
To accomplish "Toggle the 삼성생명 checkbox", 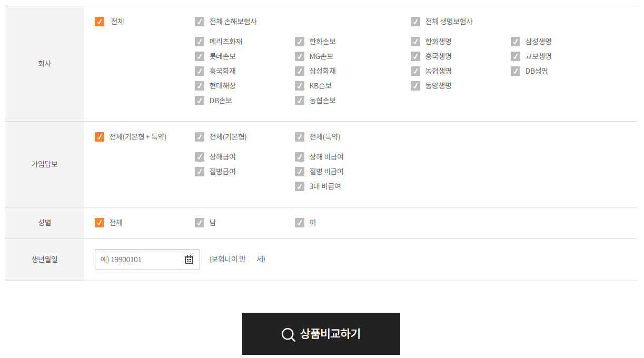I will click(515, 41).
